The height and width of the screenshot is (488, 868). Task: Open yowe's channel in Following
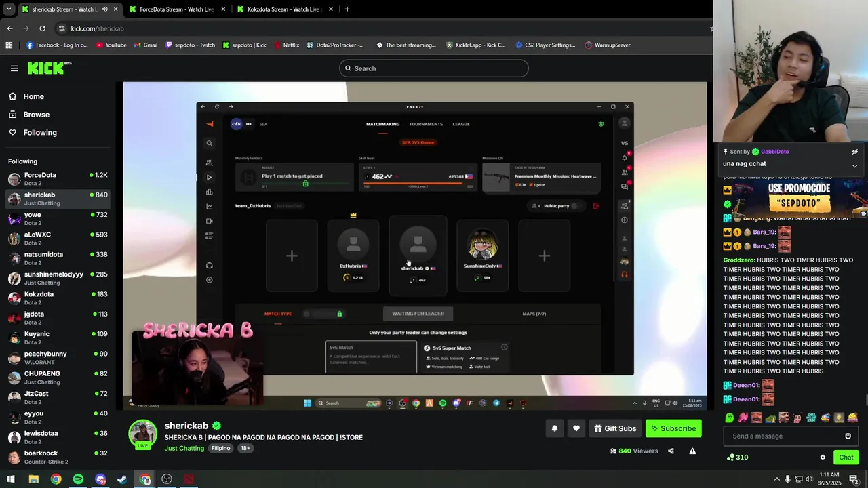tap(57, 219)
